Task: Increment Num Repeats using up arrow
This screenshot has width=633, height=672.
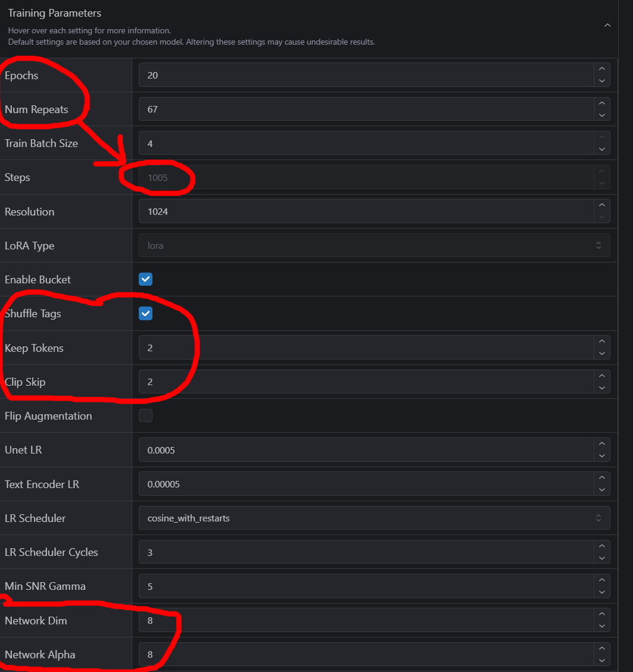Action: click(601, 104)
